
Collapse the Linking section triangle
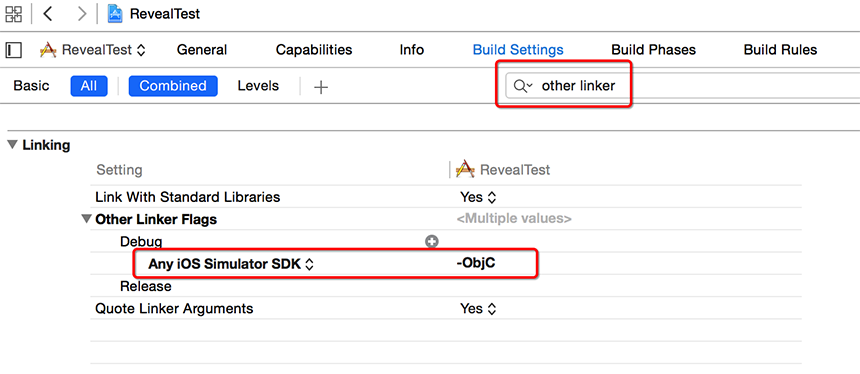pos(12,145)
